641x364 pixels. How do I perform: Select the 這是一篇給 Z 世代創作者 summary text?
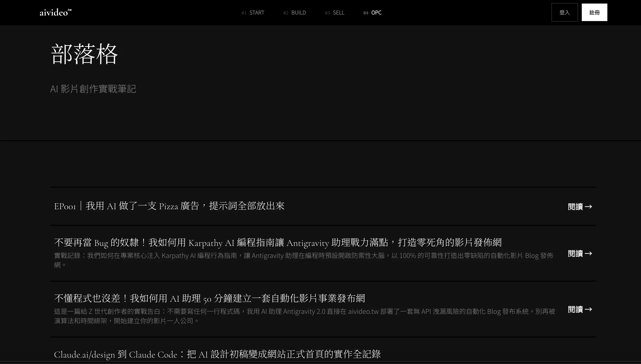(x=304, y=316)
